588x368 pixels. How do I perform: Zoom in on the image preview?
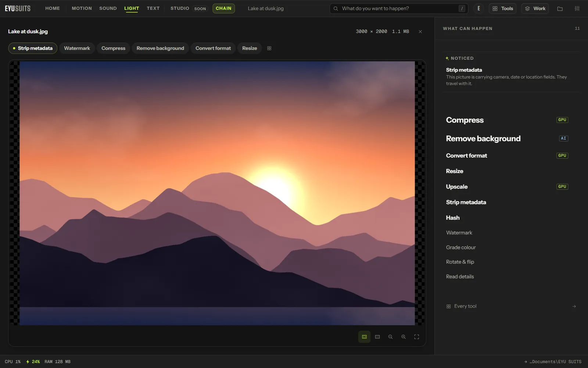pos(404,337)
